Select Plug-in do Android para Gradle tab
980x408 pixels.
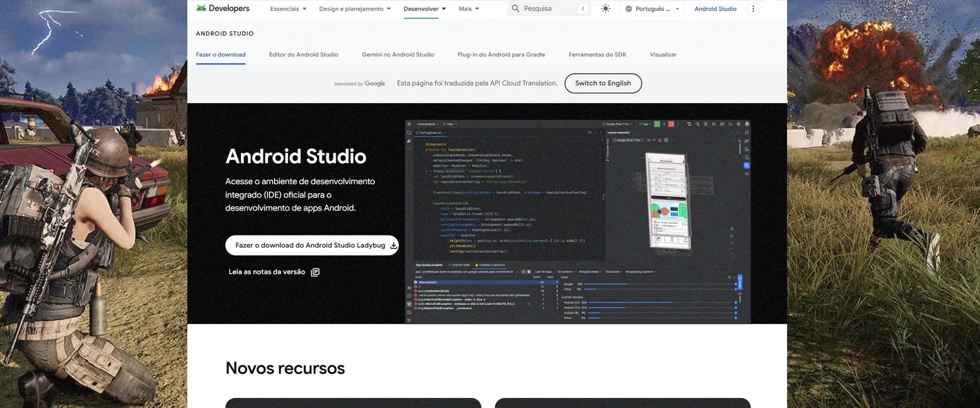coord(501,55)
